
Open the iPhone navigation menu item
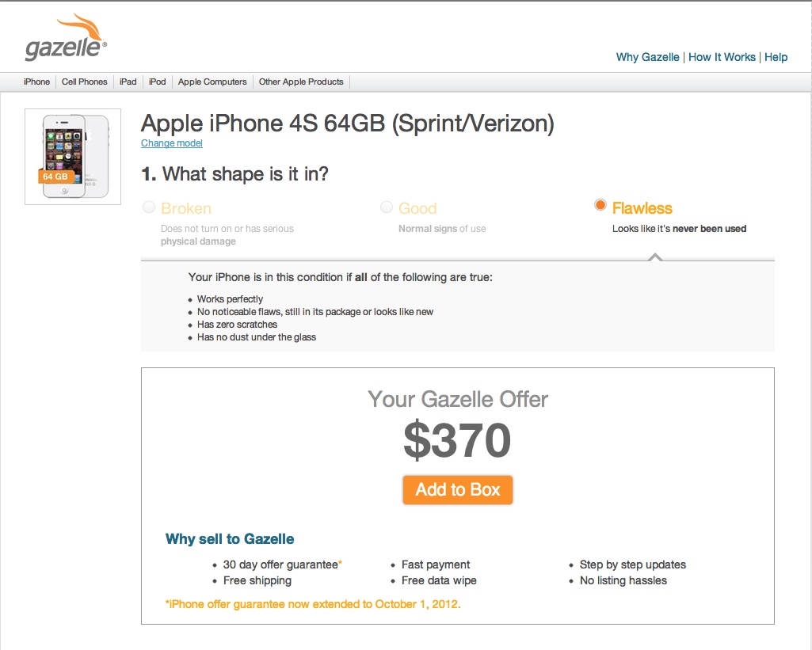[36, 82]
